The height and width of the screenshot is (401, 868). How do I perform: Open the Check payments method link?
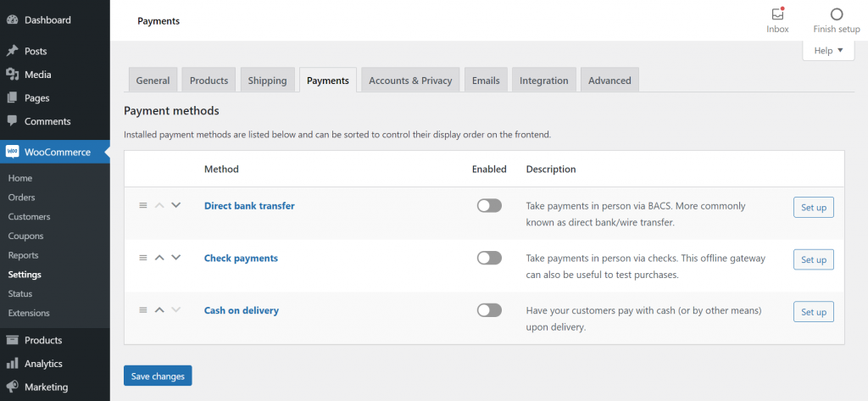point(241,258)
